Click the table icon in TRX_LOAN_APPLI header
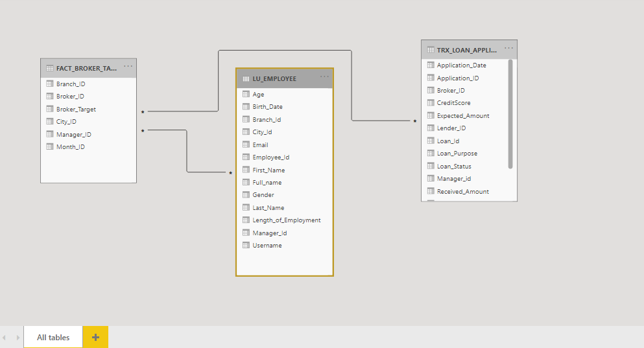 431,50
